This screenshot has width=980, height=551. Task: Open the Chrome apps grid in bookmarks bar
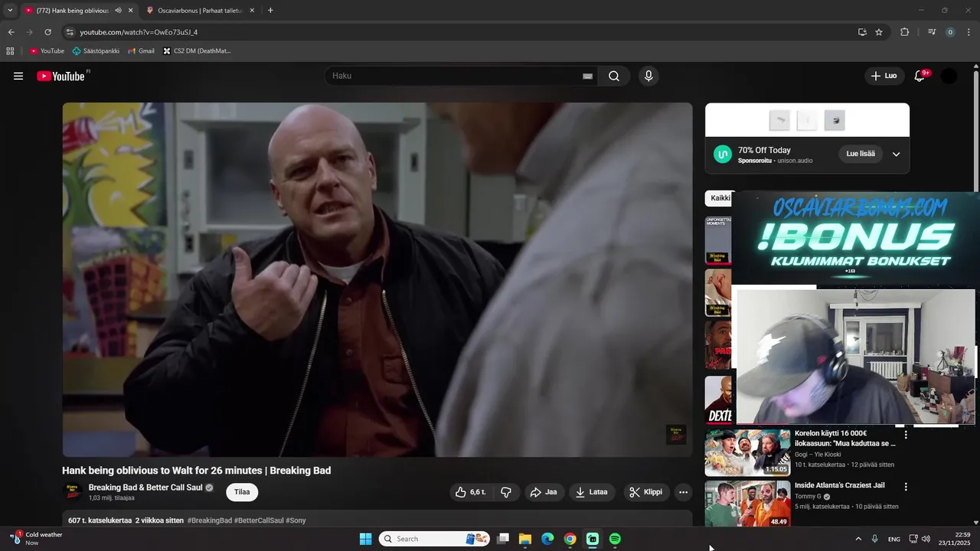click(x=10, y=51)
